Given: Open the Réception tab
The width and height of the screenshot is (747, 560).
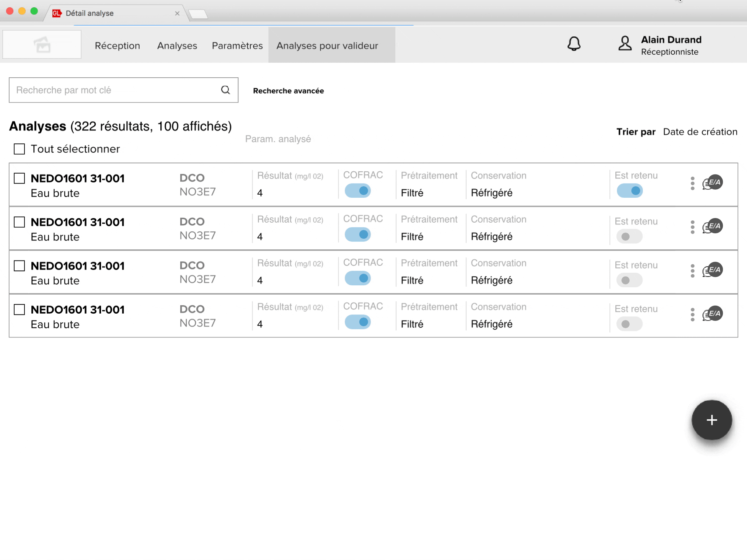Looking at the screenshot, I should click(117, 46).
